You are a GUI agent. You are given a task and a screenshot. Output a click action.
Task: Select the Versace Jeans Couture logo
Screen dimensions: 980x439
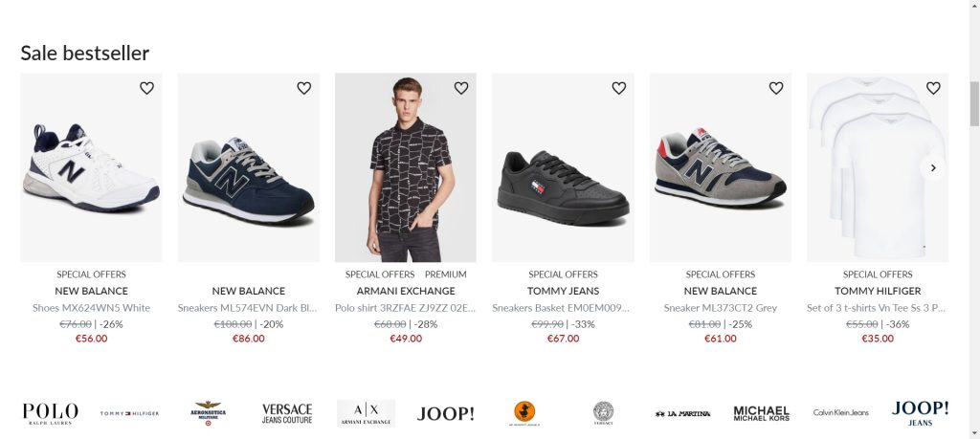287,413
